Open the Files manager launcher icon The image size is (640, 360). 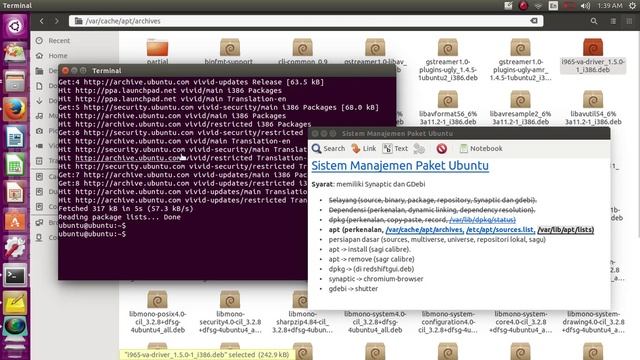[15, 82]
